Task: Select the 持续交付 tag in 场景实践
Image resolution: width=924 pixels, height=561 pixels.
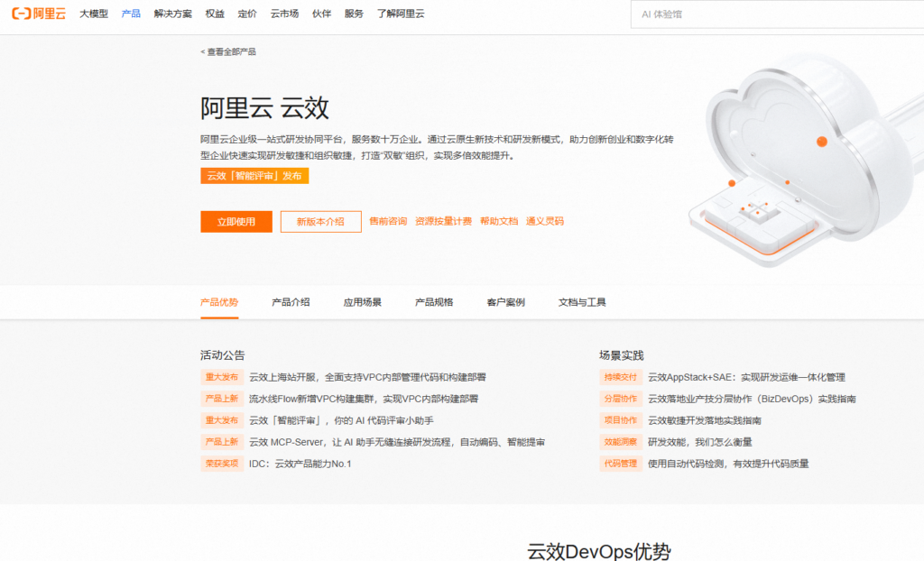Action: coord(620,377)
